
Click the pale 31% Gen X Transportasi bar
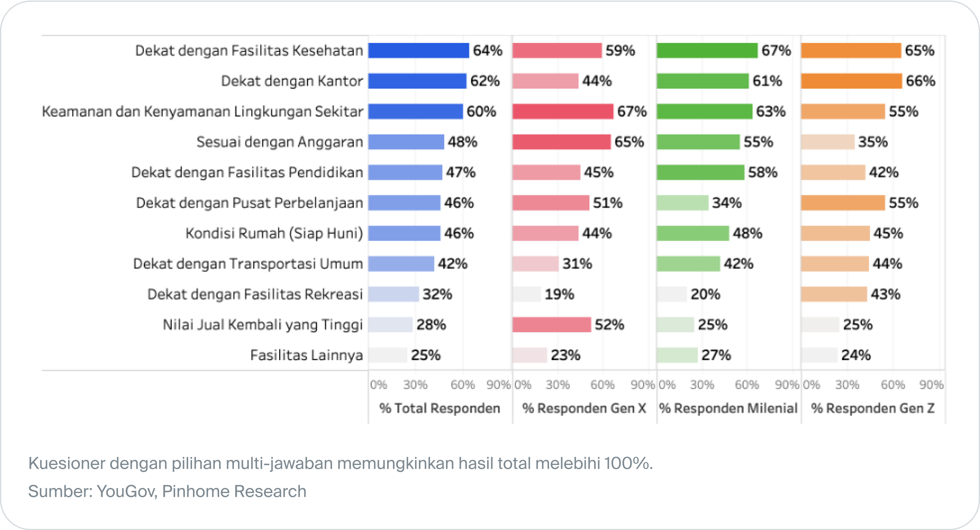tap(535, 263)
